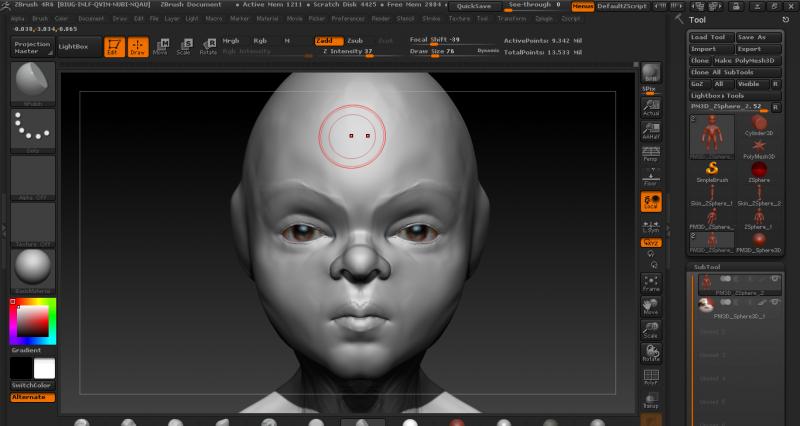
Task: Click the Rotate icon in top toolbar
Action: point(208,46)
